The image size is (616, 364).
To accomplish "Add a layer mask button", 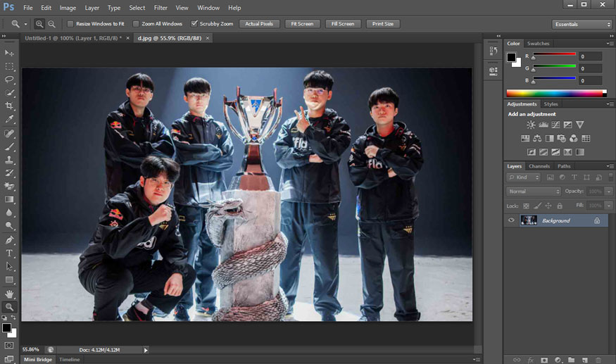I will [x=544, y=360].
